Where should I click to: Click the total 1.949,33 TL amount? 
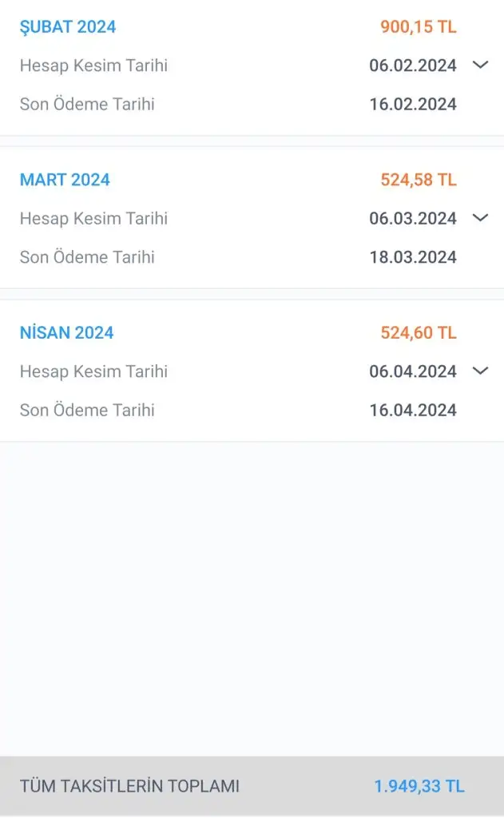pyautogui.click(x=419, y=786)
